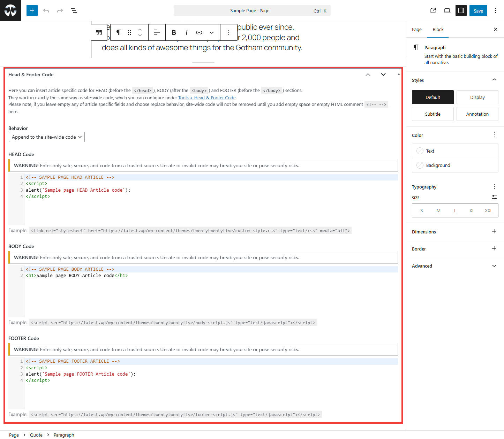The image size is (504, 439).
Task: Collapse the Styles panel
Action: point(494,80)
